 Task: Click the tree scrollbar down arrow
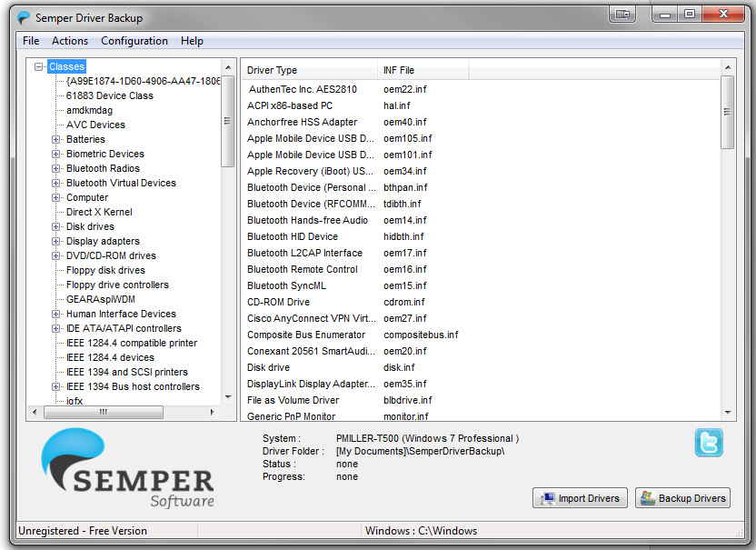pos(228,397)
